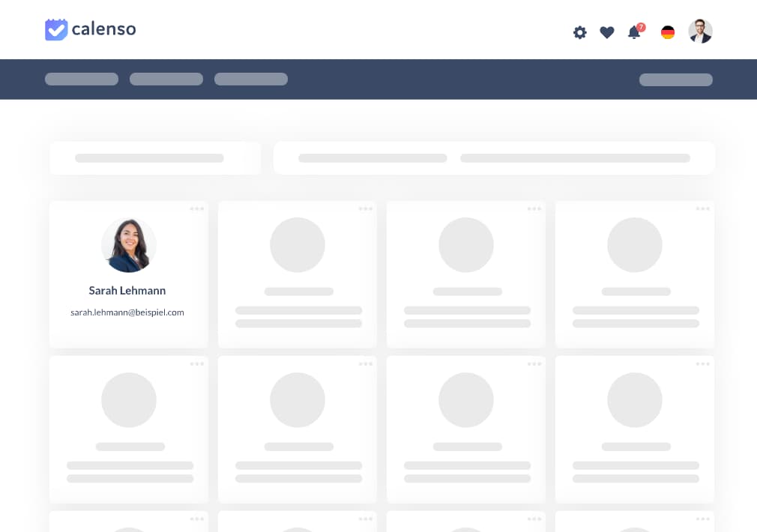This screenshot has height=532, width=757.
Task: Open favorites with the heart icon
Action: 607,32
